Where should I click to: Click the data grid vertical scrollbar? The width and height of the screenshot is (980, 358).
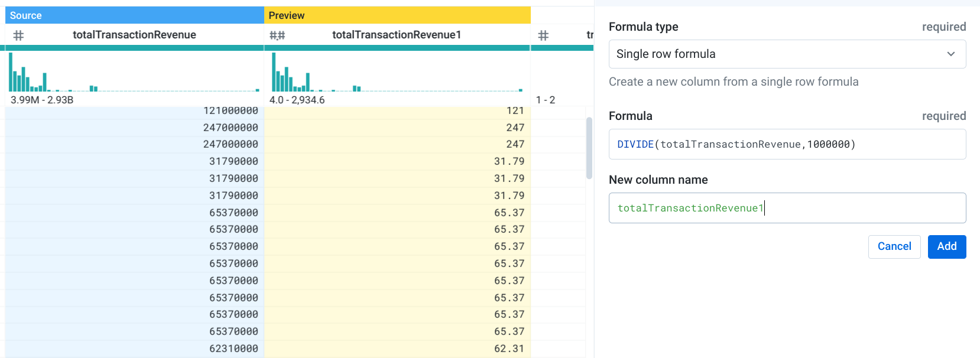[x=589, y=148]
